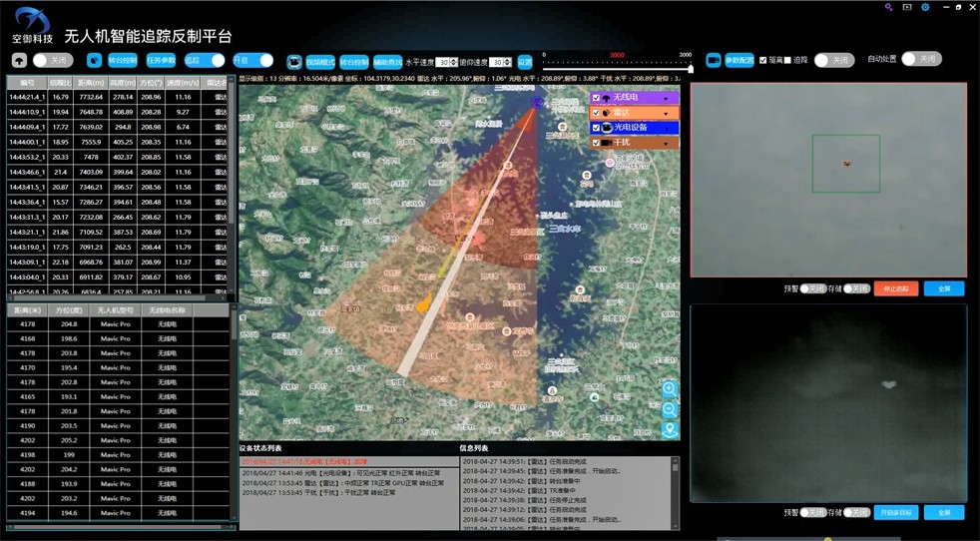Screen dimensions: 980x541
Task: Toggle the radar 开启 switch
Action: click(253, 61)
